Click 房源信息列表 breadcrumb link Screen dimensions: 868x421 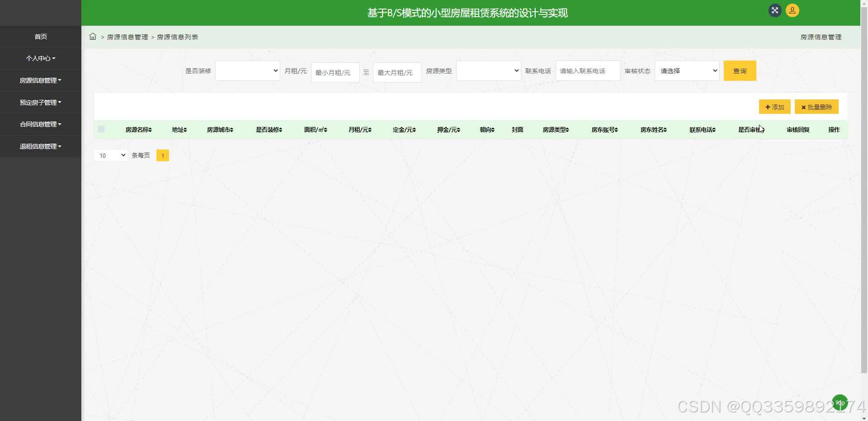pos(177,37)
